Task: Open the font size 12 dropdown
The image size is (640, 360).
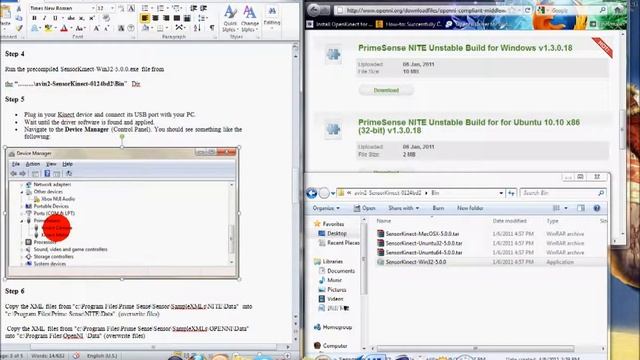Action: [x=112, y=8]
